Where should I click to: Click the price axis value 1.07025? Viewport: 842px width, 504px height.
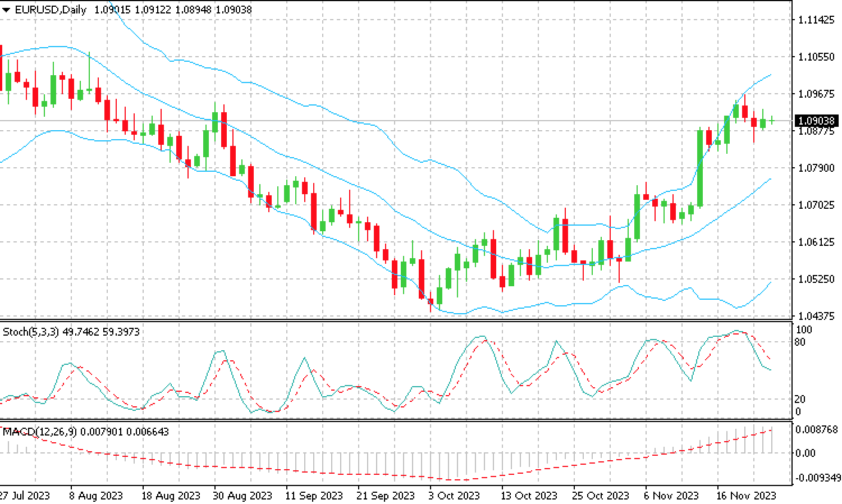[816, 205]
